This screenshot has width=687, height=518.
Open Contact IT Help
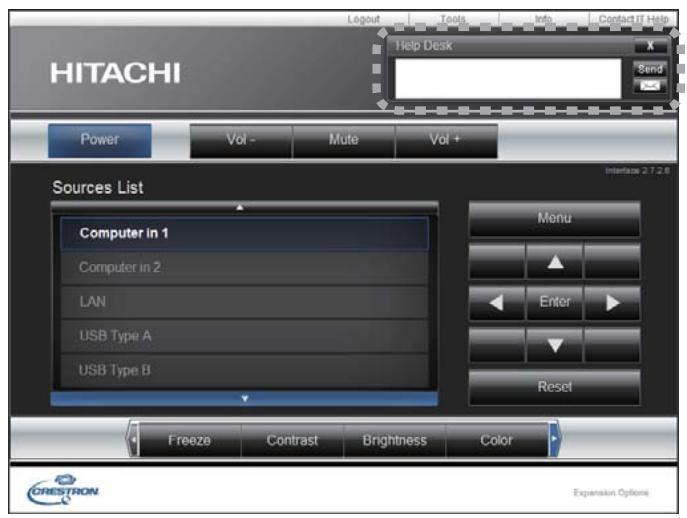(x=634, y=19)
